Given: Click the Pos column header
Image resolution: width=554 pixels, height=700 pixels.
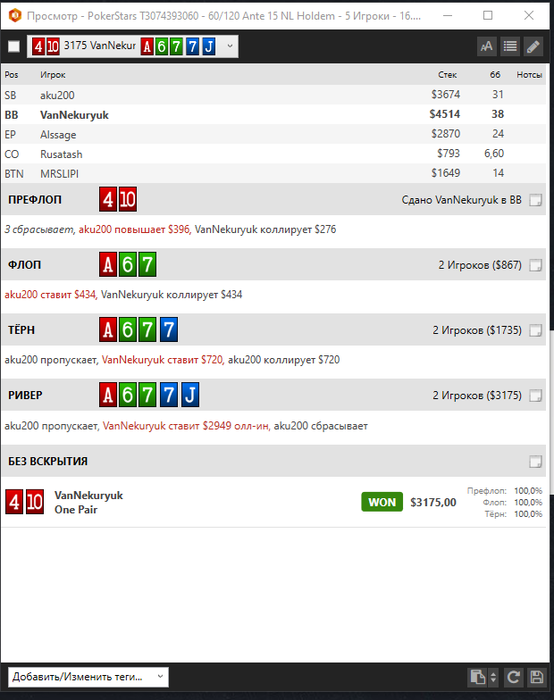Looking at the screenshot, I should coord(11,75).
